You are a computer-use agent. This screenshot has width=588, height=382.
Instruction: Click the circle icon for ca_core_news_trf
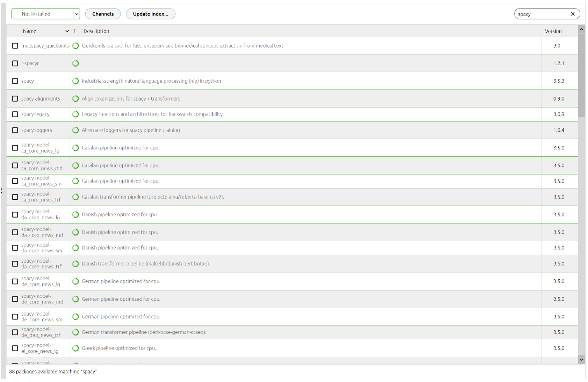pyautogui.click(x=76, y=197)
